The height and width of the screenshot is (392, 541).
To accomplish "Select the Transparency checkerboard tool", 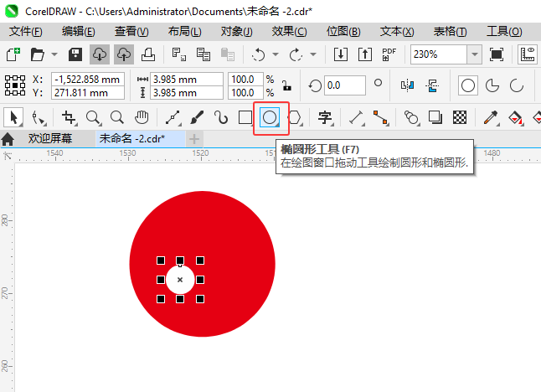I will [460, 117].
